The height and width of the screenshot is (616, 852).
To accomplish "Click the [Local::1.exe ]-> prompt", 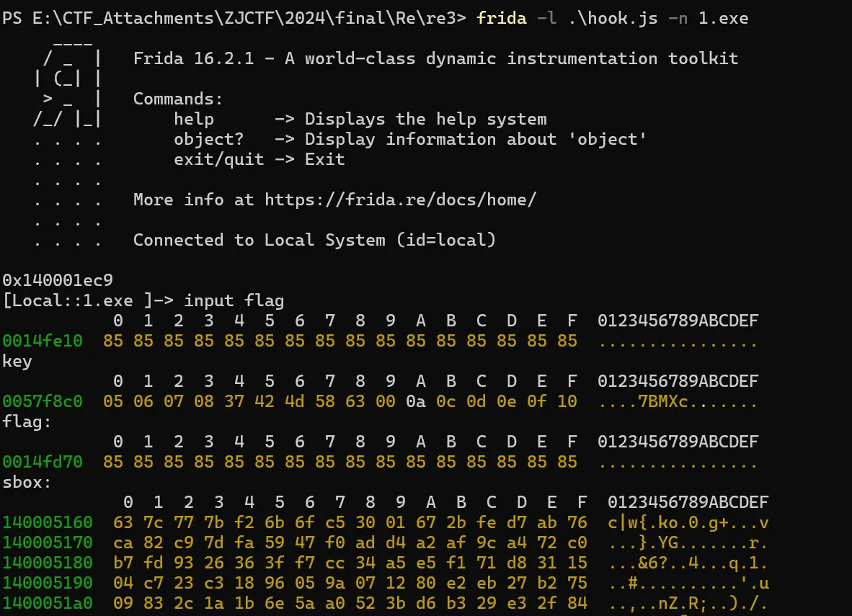I will pyautogui.click(x=88, y=300).
